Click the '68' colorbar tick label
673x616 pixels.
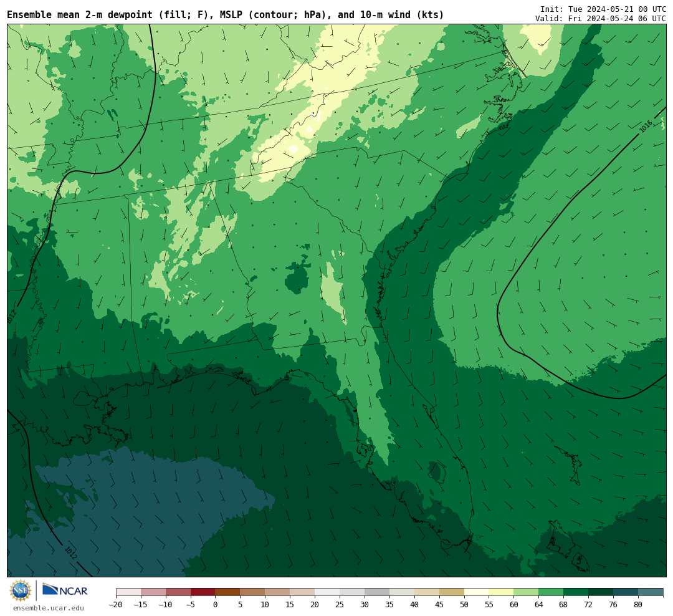pos(564,605)
